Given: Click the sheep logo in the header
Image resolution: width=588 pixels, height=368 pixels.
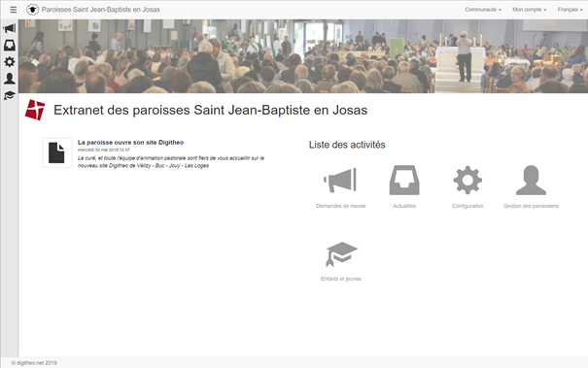Looking at the screenshot, I should coord(33,10).
